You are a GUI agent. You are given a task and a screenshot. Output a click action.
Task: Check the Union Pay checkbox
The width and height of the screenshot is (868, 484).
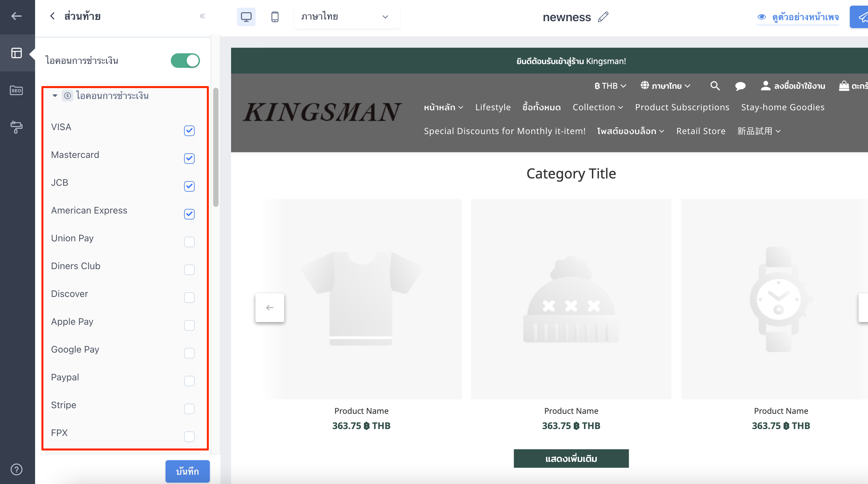[x=189, y=242]
